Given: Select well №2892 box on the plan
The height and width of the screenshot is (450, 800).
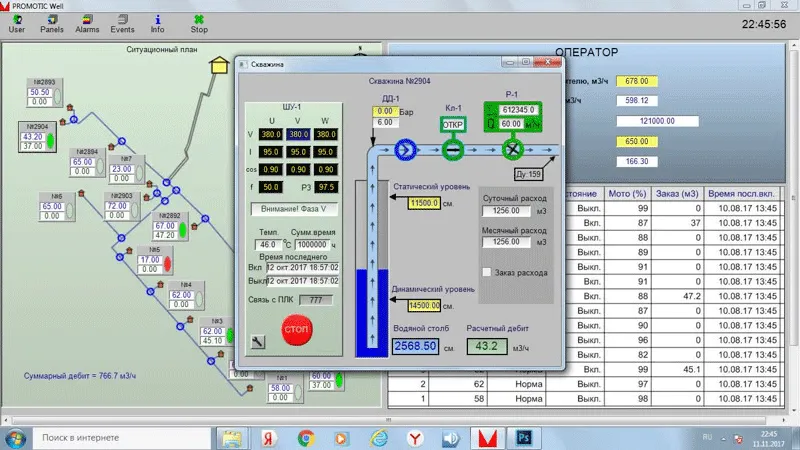Looking at the screenshot, I should pos(170,226).
